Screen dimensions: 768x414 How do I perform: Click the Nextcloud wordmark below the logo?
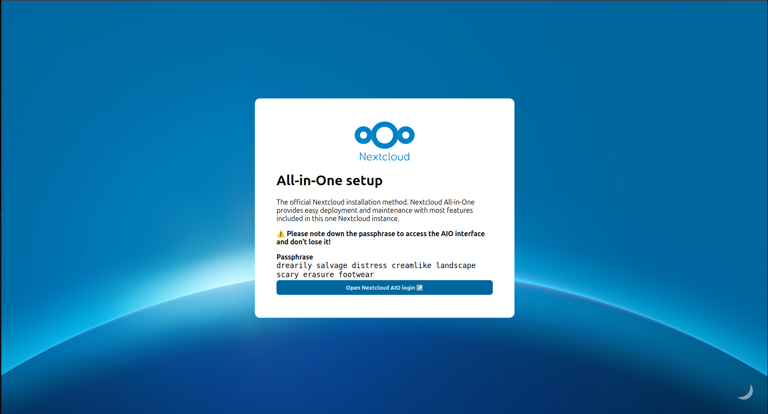384,157
